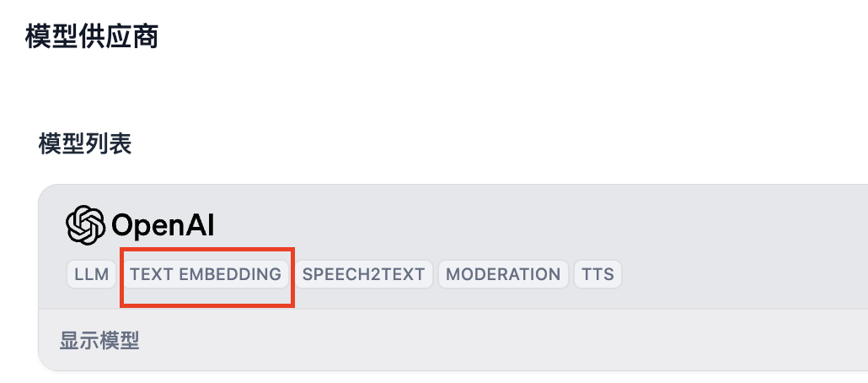
Task: Click the 模型供应商 page heading
Action: pos(92,37)
